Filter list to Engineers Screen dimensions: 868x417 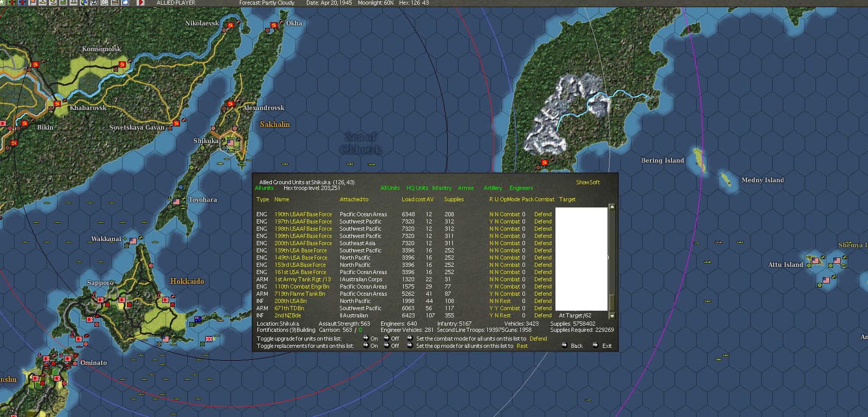pyautogui.click(x=521, y=188)
